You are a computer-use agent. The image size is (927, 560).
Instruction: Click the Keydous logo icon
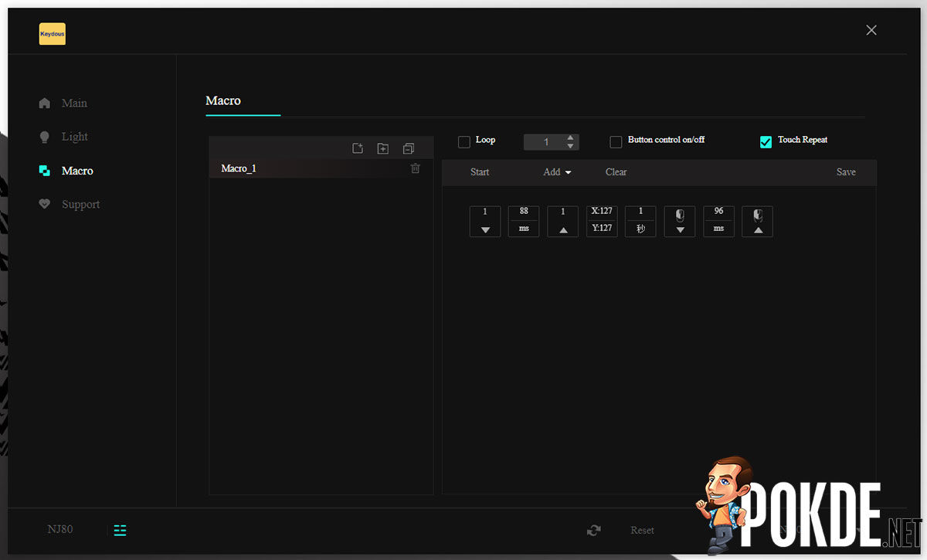53,34
